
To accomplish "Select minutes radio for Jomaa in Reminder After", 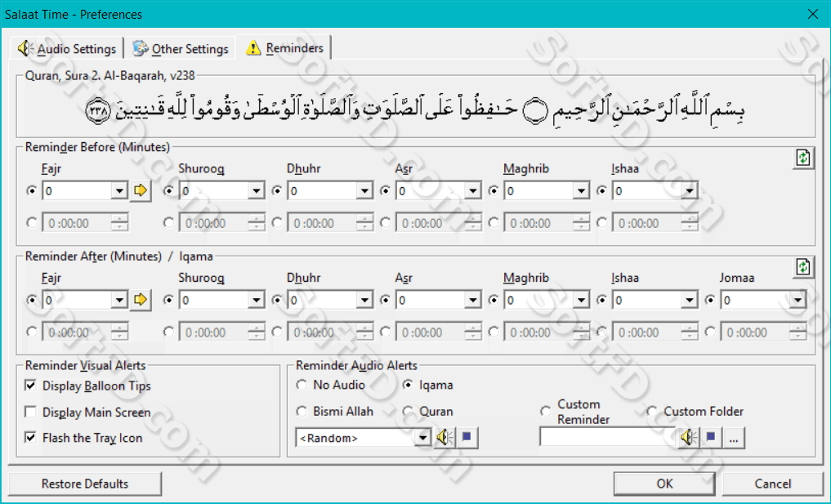I will [x=710, y=300].
